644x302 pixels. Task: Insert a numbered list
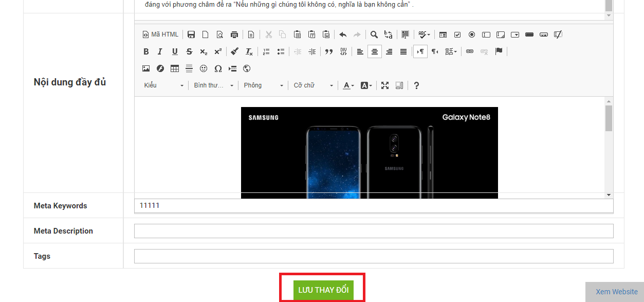pyautogui.click(x=266, y=51)
